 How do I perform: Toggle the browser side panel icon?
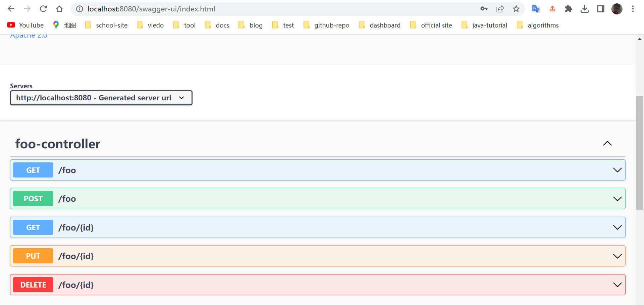(x=601, y=9)
